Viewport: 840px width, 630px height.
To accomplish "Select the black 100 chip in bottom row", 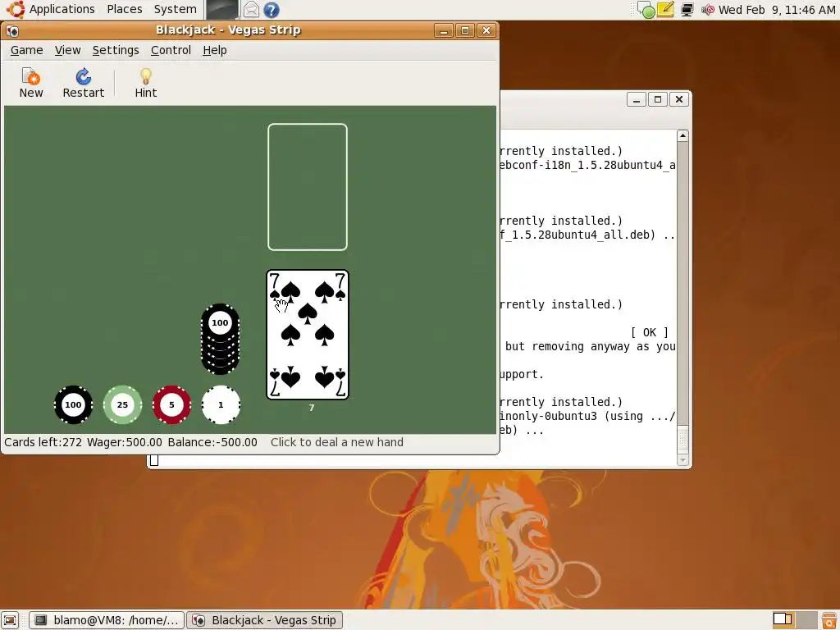I will (73, 405).
